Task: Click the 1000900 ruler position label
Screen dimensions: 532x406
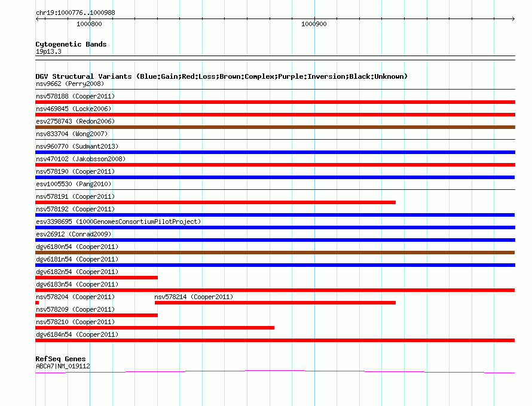Action: (314, 24)
